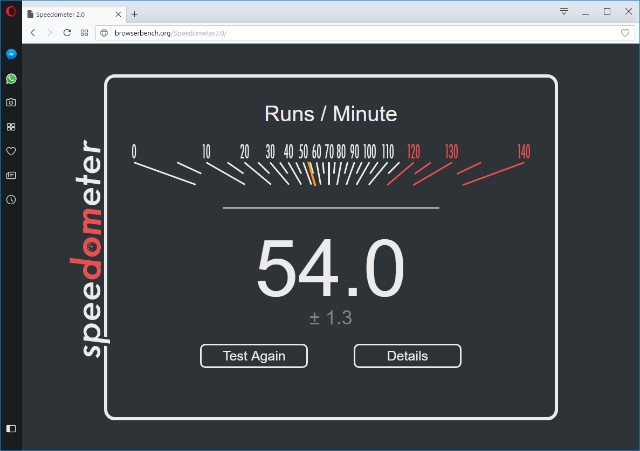Open a new tab with plus button
640x451 pixels.
click(135, 13)
